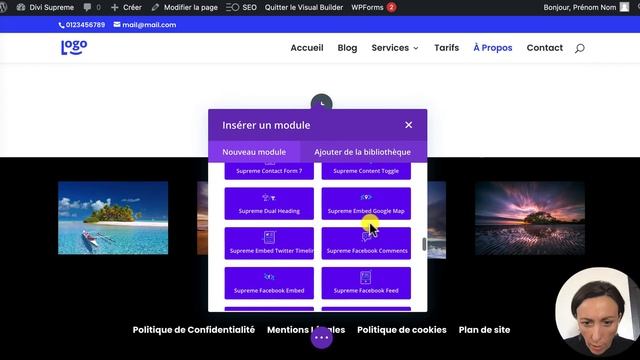Add the Supreme Facebook Comments module

[x=366, y=243]
